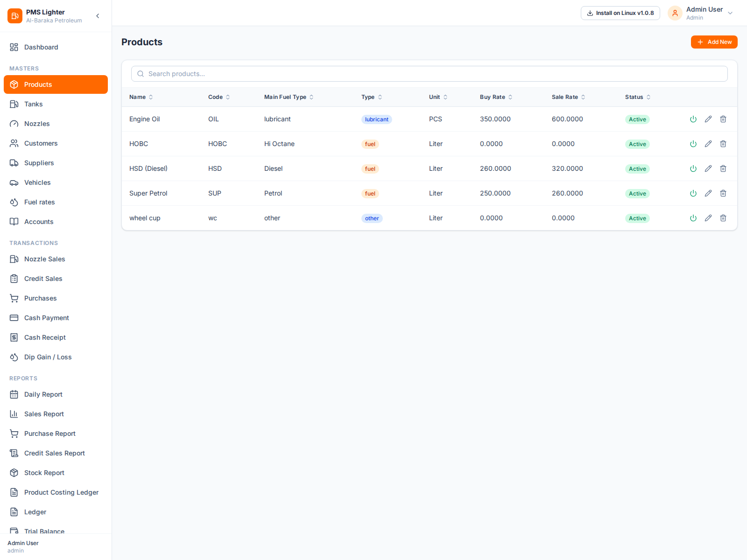The height and width of the screenshot is (560, 747).
Task: Toggle active status for Engine Oil
Action: pos(693,119)
